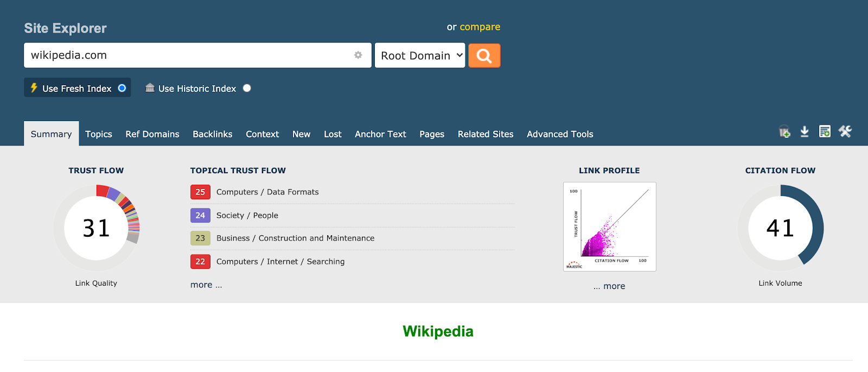The image size is (868, 372).
Task: Select the Use Historic Index radio button
Action: [x=247, y=88]
